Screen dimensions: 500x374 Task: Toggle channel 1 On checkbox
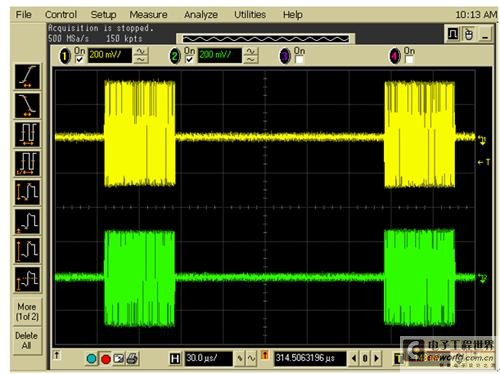click(79, 60)
